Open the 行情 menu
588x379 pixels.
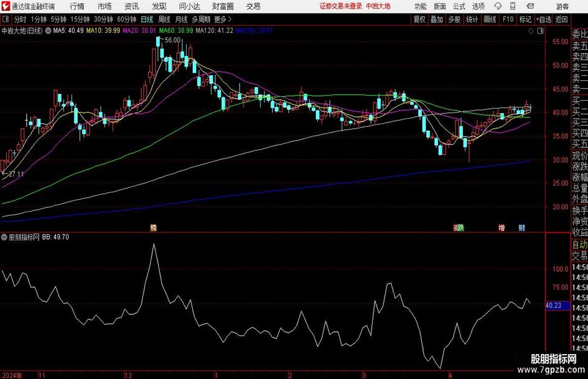pos(77,6)
